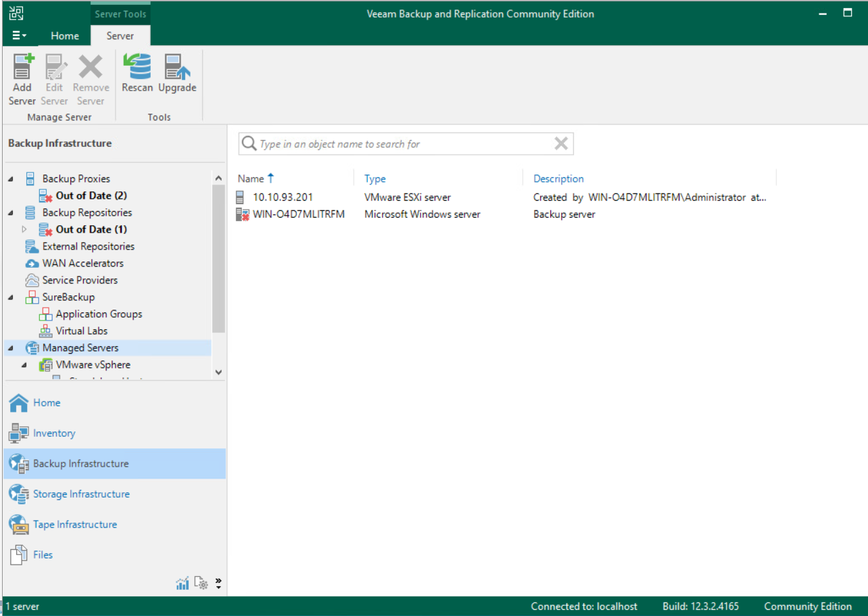
Task: Click the Upgrade tool icon
Action: click(x=177, y=73)
